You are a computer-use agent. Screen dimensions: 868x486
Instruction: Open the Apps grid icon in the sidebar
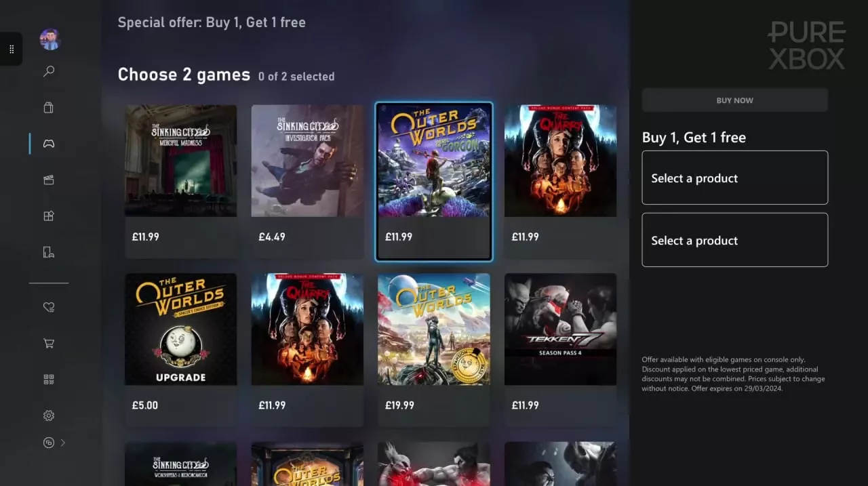[49, 216]
